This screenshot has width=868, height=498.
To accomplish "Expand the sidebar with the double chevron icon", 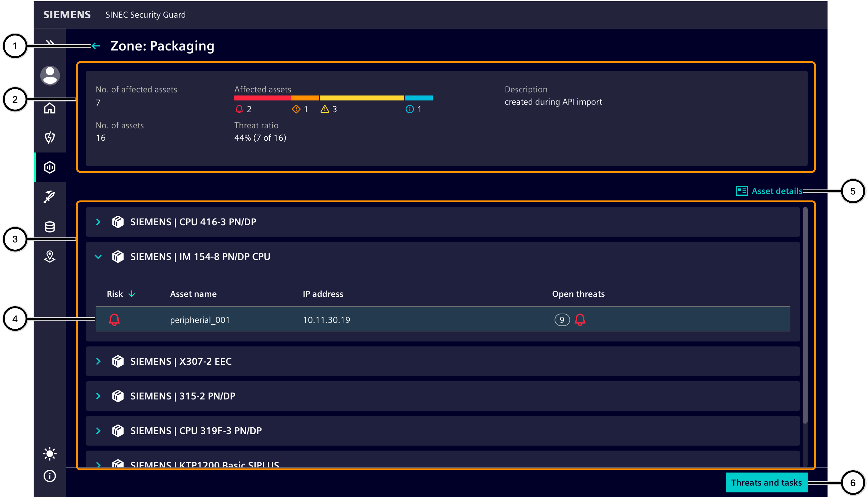I will [x=50, y=42].
